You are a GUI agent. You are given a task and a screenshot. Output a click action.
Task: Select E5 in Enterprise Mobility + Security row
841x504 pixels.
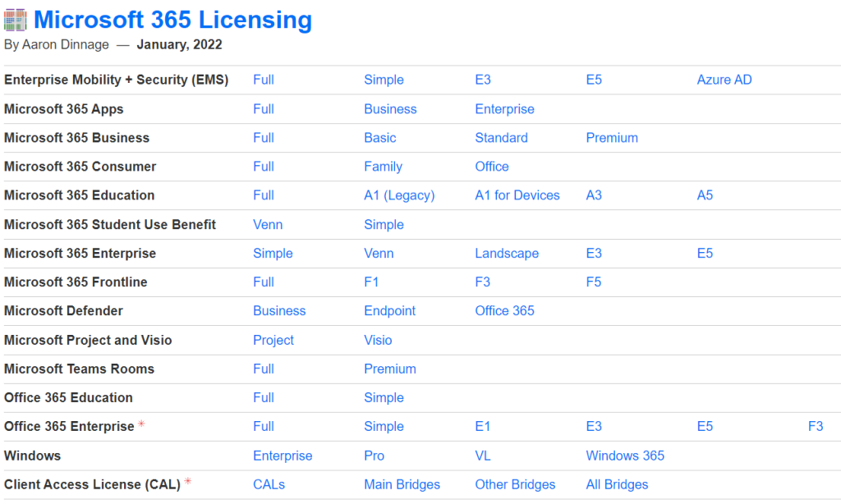pos(594,80)
